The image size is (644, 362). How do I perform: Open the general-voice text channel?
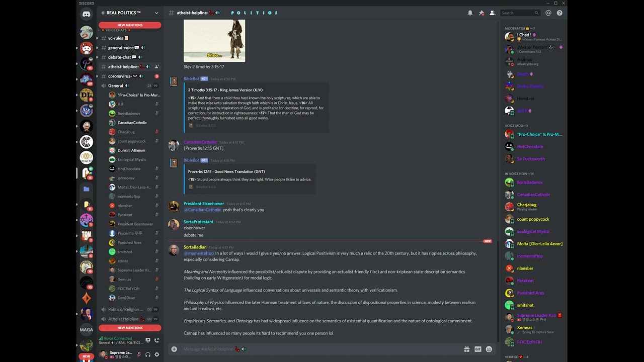[130, 48]
